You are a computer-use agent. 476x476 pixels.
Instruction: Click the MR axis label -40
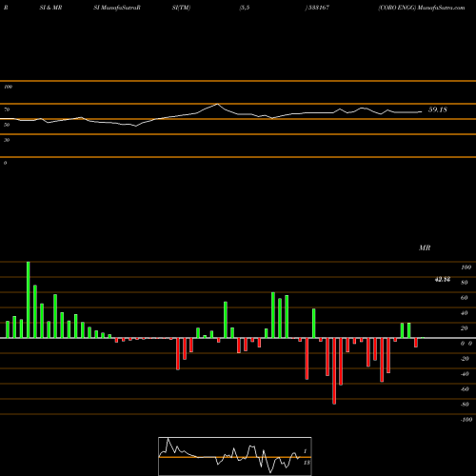[465, 374]
